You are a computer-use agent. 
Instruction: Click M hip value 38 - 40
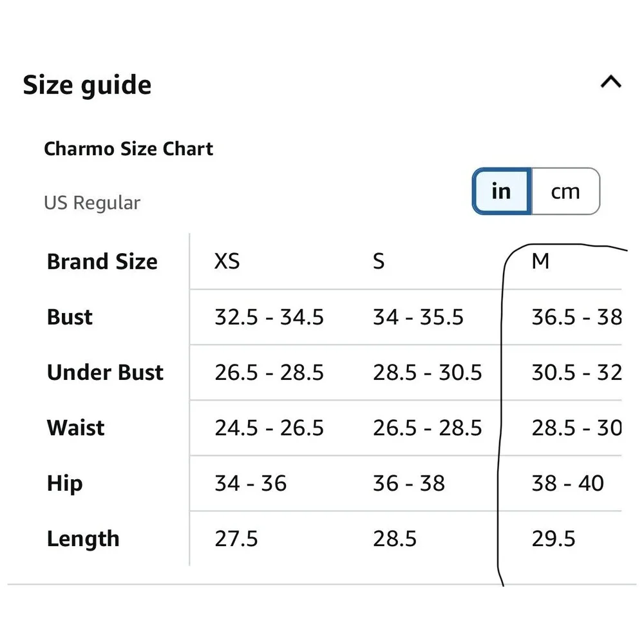click(567, 484)
